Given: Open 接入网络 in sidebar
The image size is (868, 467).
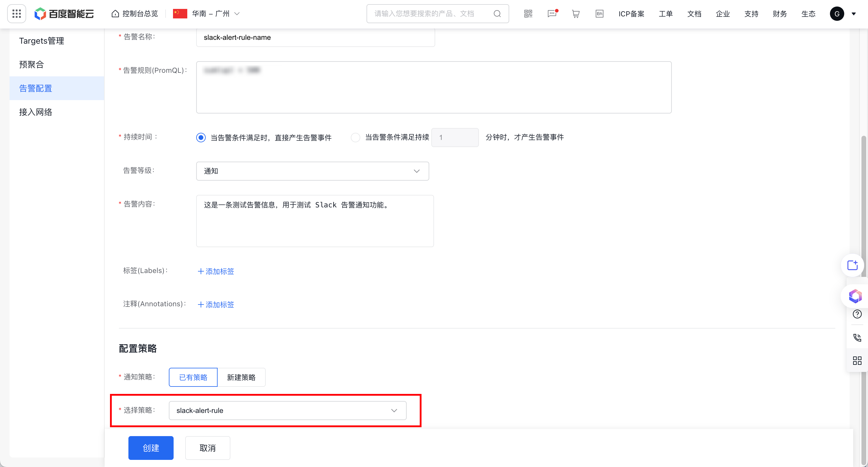Looking at the screenshot, I should pyautogui.click(x=56, y=112).
